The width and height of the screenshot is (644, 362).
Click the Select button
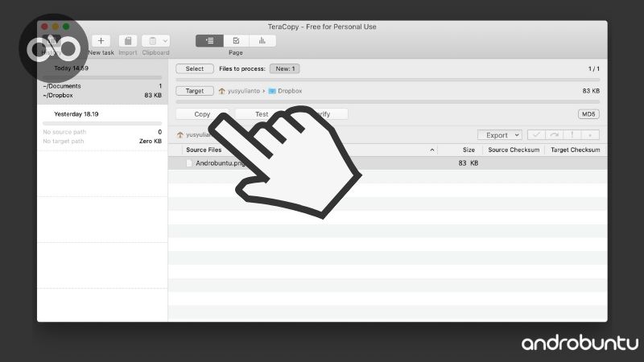(x=195, y=68)
